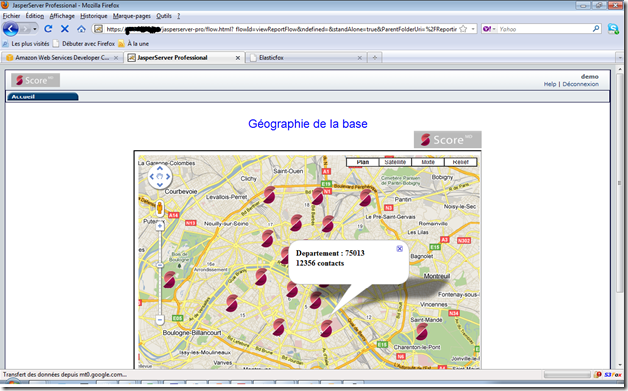Reload the page with the refresh icon

[48, 29]
